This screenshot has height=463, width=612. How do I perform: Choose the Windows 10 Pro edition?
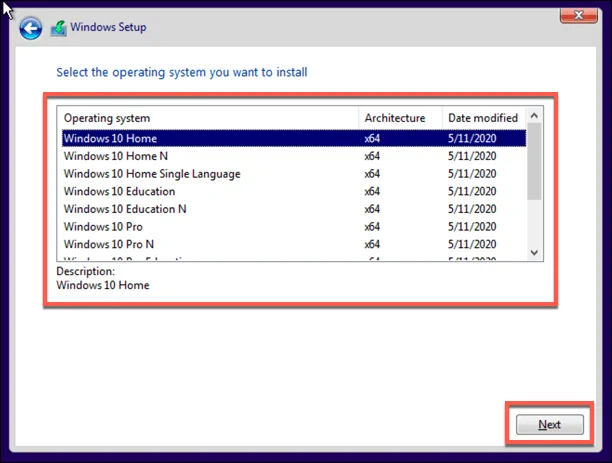[294, 226]
